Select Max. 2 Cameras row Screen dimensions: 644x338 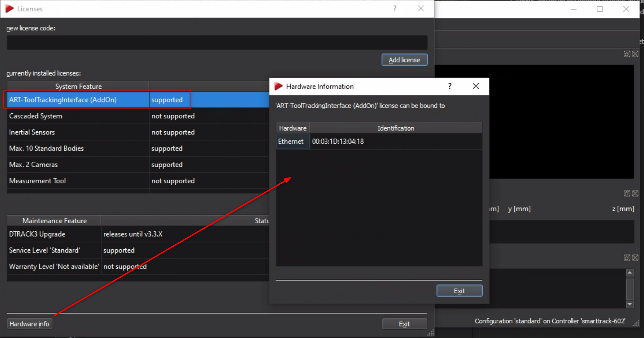(x=138, y=165)
